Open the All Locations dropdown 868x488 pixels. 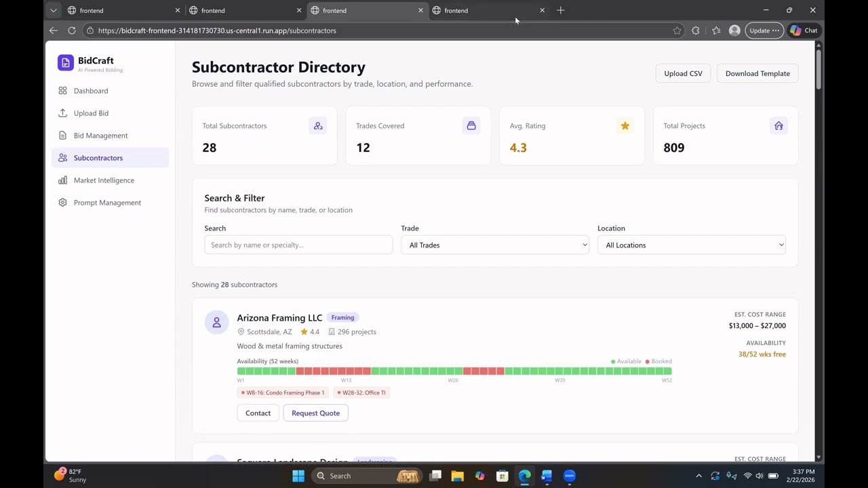click(x=692, y=245)
